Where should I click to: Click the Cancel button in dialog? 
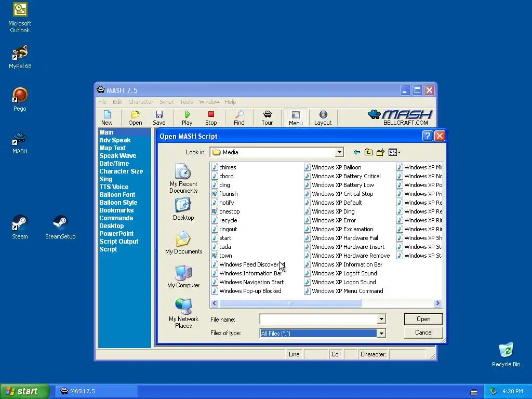423,332
